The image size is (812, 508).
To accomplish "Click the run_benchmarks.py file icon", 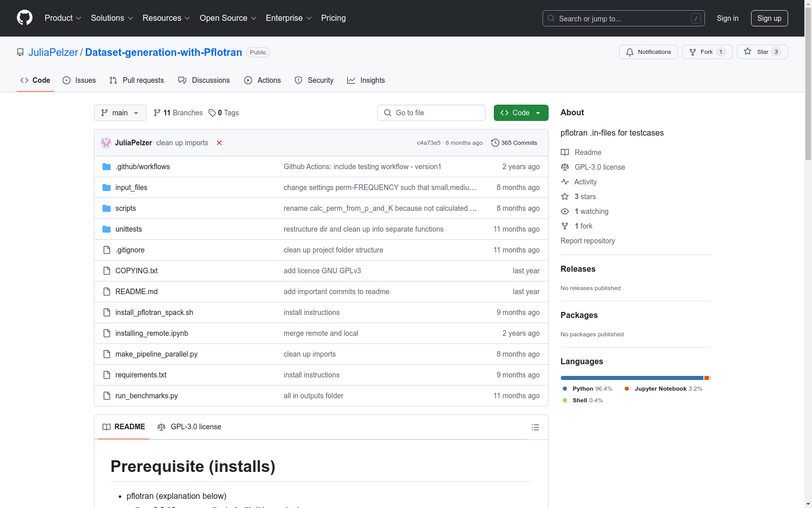I will pos(107,396).
